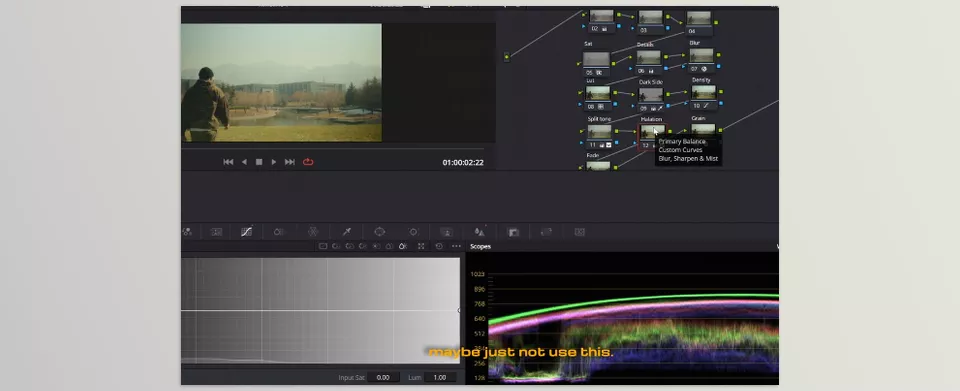Switch to Hue vs Sat curve
Viewport: 960px width, 391px height.
[350, 246]
